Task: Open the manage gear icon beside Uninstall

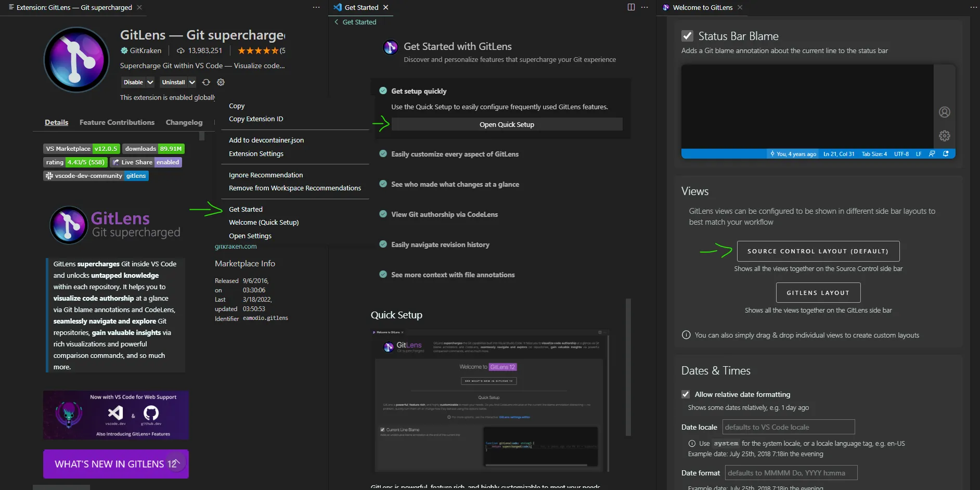Action: click(221, 82)
